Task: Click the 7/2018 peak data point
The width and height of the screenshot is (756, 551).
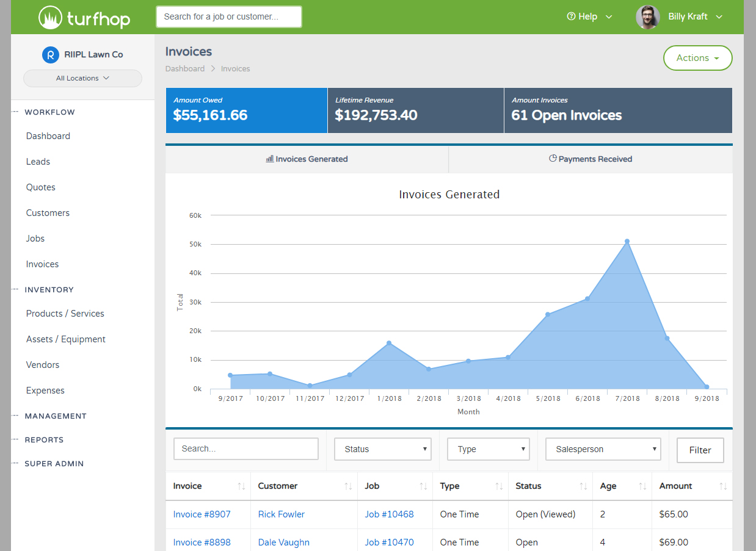Action: tap(627, 242)
